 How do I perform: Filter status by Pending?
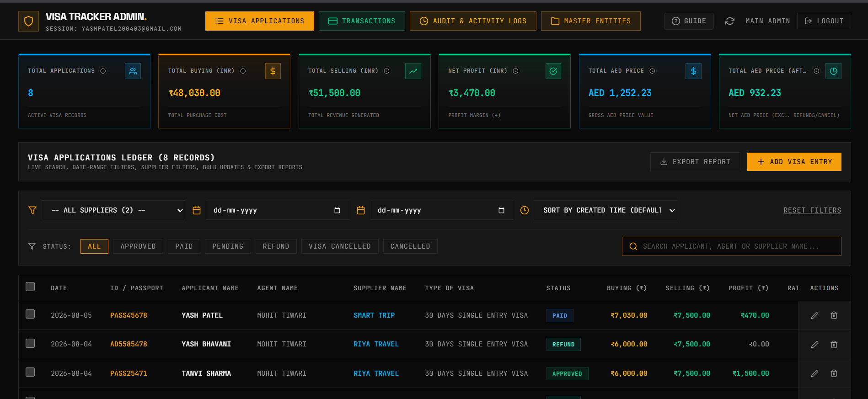click(x=228, y=246)
